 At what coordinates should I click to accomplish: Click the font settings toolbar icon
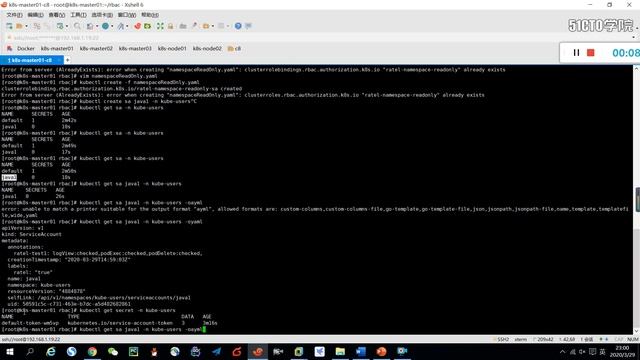point(120,26)
